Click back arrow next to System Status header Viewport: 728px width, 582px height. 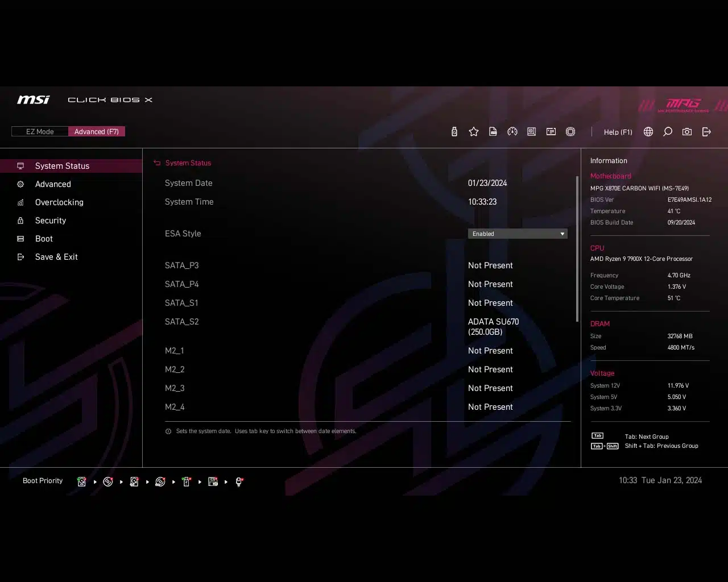click(x=157, y=163)
